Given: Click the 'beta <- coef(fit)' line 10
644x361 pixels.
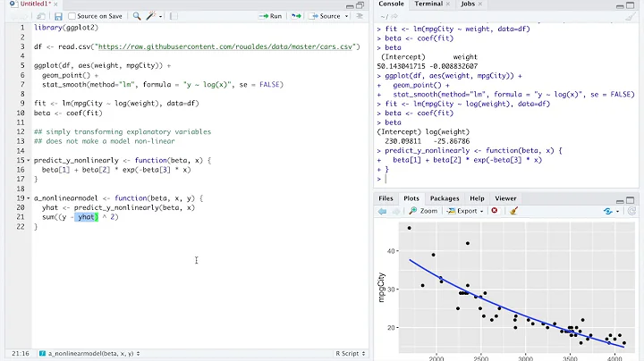Looking at the screenshot, I should coord(68,113).
